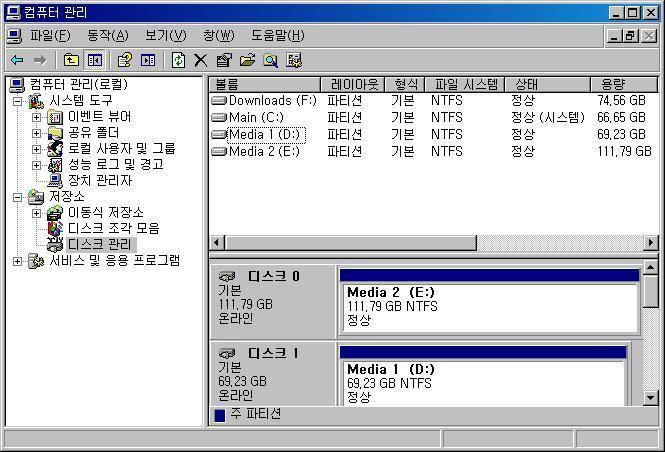The image size is (665, 452).
Task: Click the 성능 로그 및 경고 icon
Action: click(x=55, y=165)
